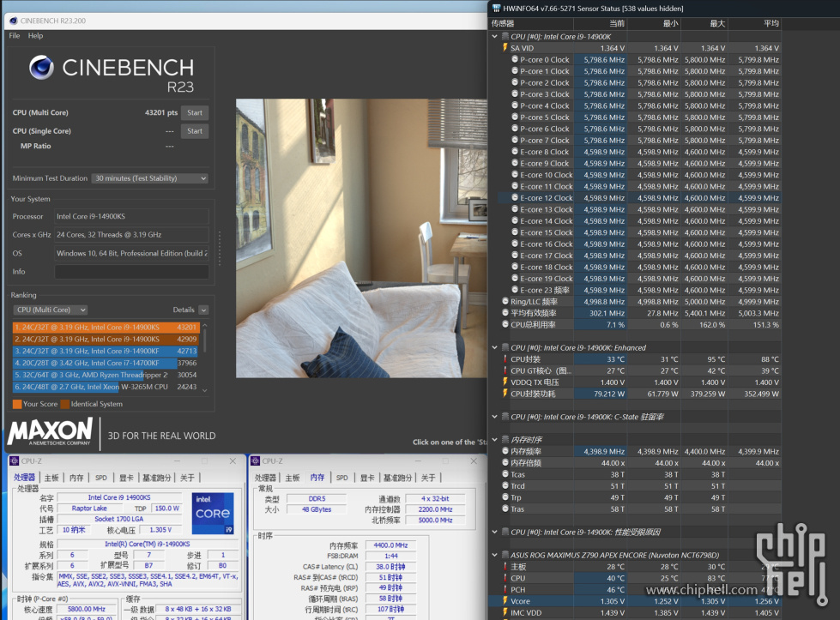Click the Intel Core i9 logo in CPU-Z
840x620 pixels.
coord(213,514)
